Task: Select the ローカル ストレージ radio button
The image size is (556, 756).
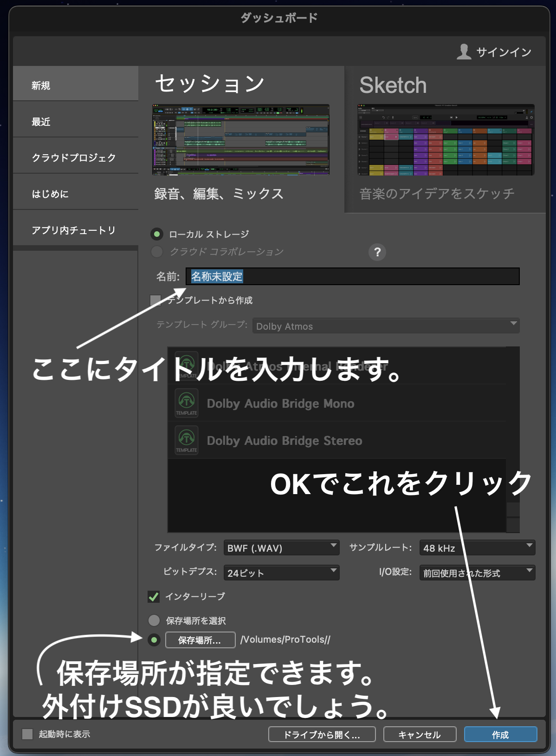Action: (157, 234)
